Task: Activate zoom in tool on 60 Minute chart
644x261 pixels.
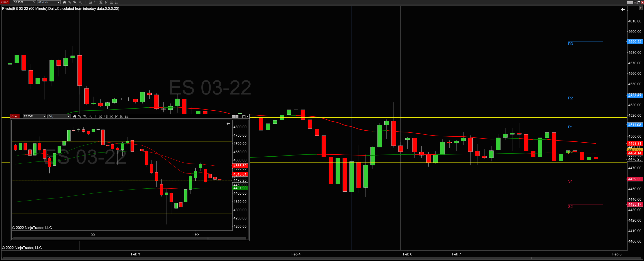Action: (75, 2)
